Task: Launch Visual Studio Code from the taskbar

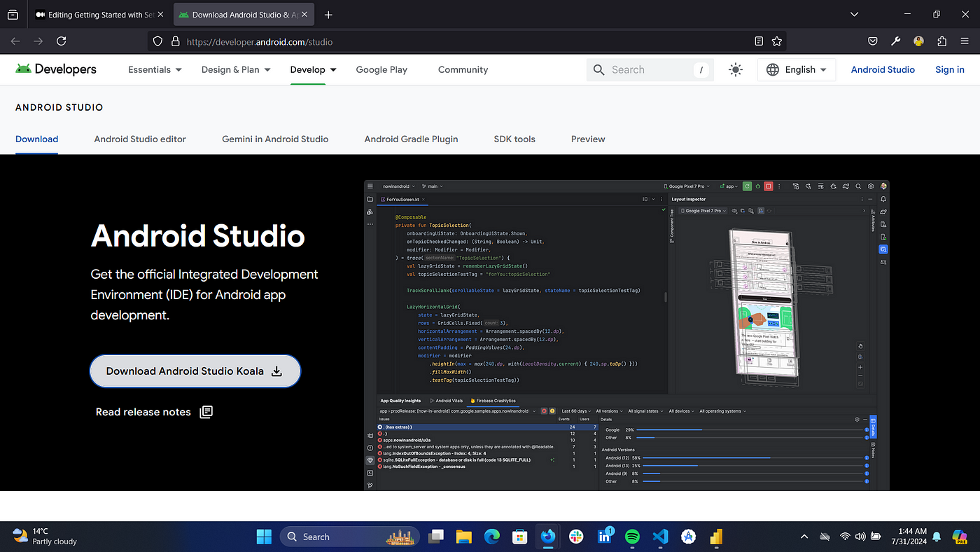Action: point(660,537)
